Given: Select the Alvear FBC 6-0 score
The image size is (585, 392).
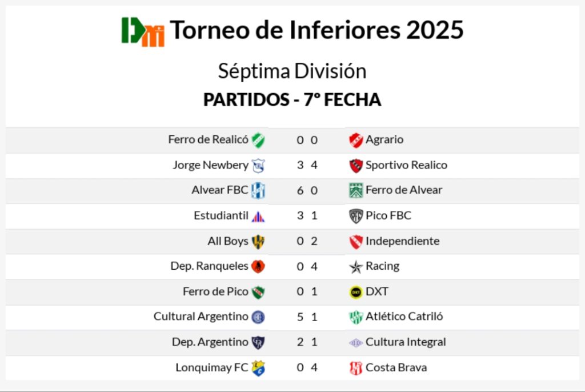Looking at the screenshot, I should click(x=307, y=191).
